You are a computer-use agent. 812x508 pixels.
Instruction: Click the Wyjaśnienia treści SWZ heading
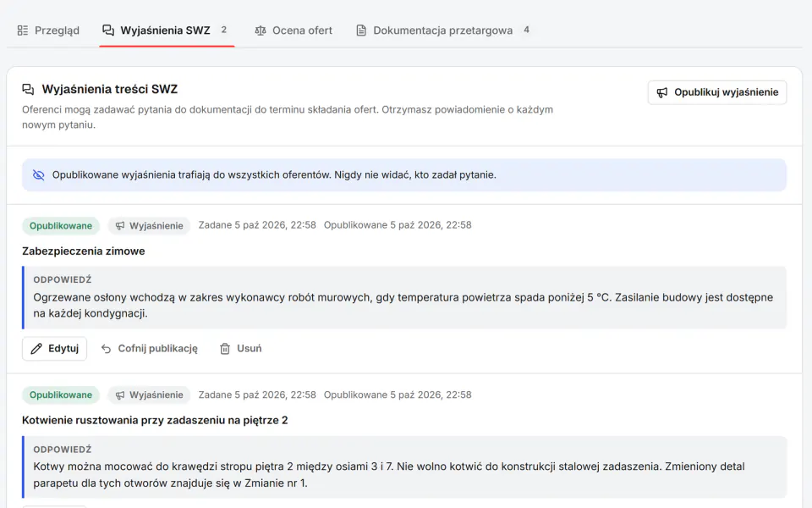coord(110,89)
